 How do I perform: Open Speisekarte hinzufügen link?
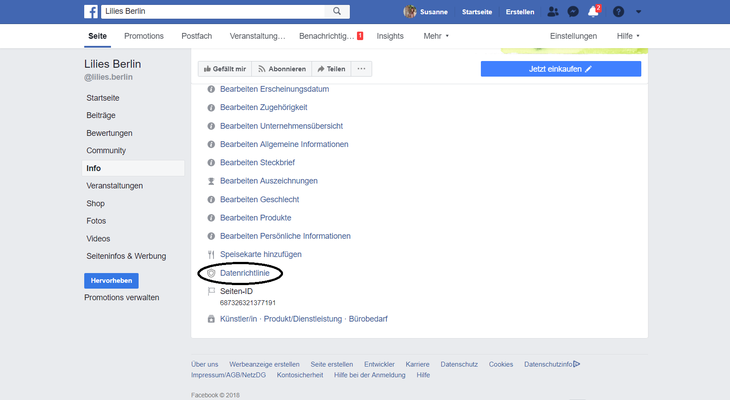(261, 254)
